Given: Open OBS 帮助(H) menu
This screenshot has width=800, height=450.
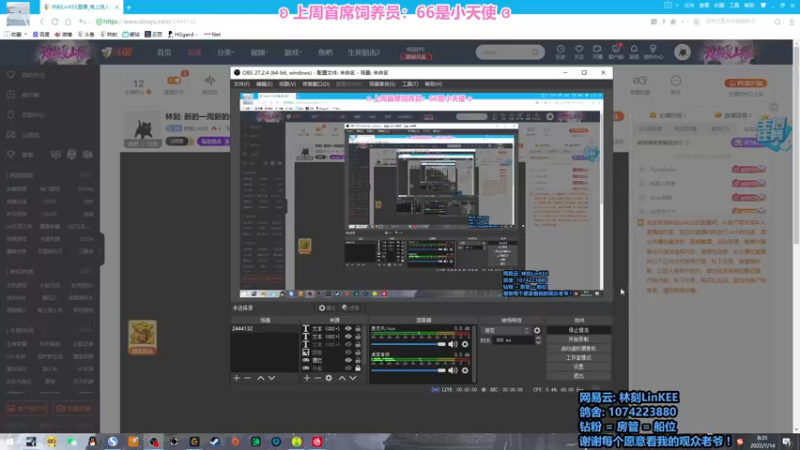Looking at the screenshot, I should click(433, 84).
